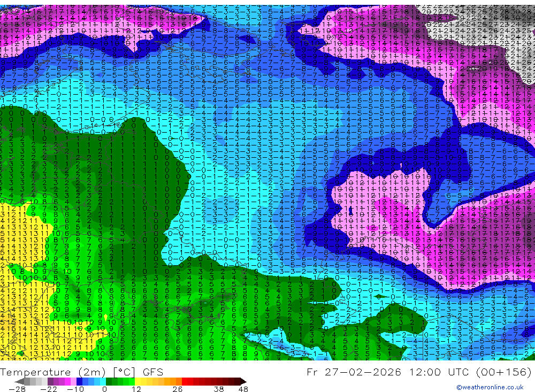Click the yellow legend segment above 12
The width and height of the screenshot is (535, 392).
click(138, 381)
